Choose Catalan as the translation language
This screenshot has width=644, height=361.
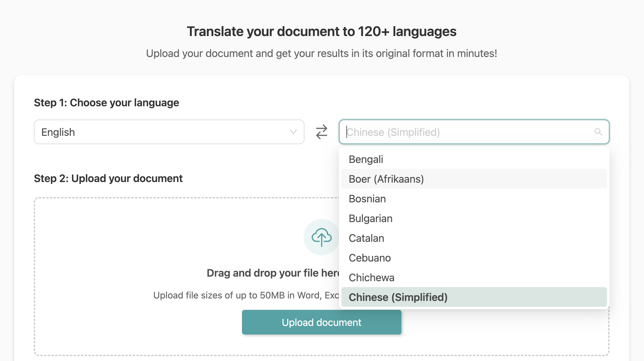[x=366, y=238]
